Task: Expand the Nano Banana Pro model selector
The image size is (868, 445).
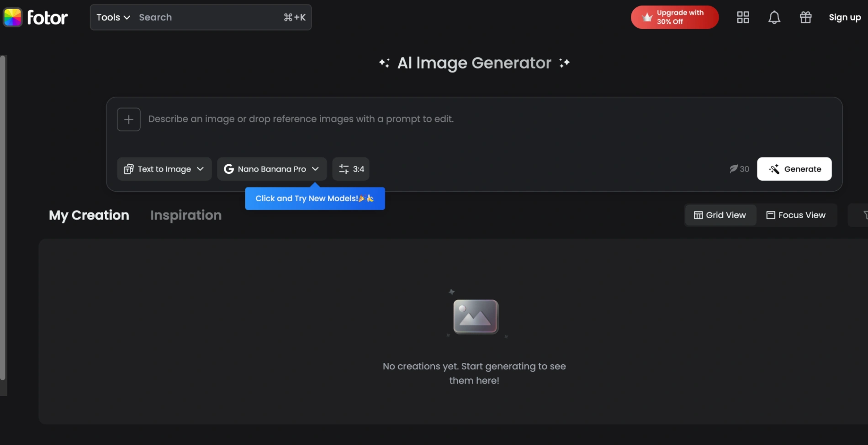Action: tap(271, 169)
